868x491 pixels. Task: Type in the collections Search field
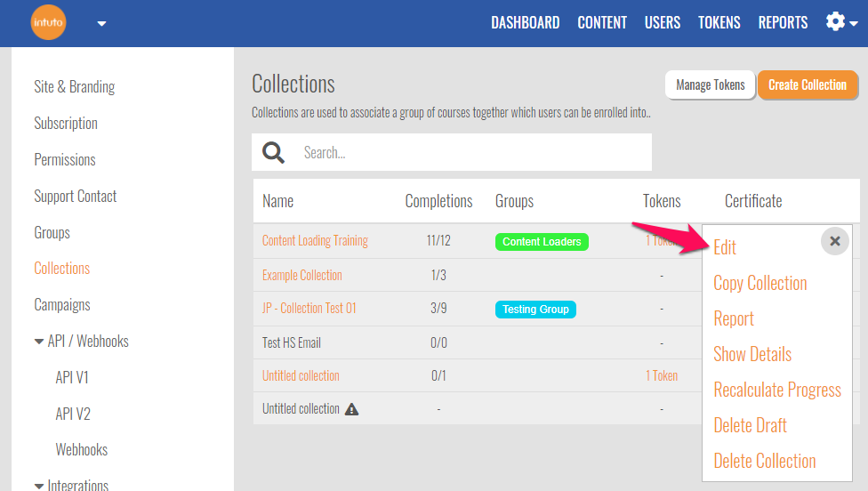(x=471, y=152)
